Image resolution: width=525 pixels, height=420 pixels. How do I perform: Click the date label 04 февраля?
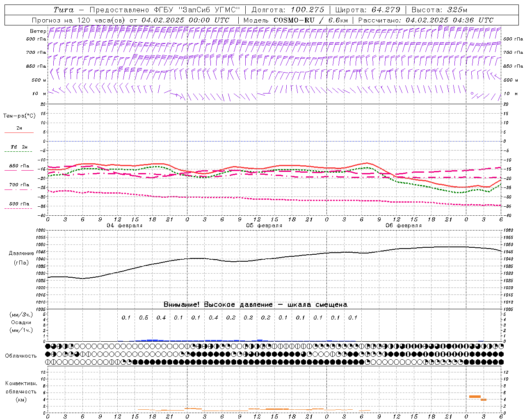coord(125,226)
